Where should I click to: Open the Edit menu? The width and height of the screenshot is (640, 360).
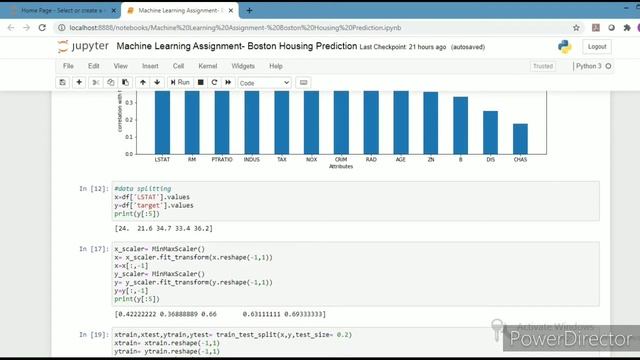(x=93, y=66)
